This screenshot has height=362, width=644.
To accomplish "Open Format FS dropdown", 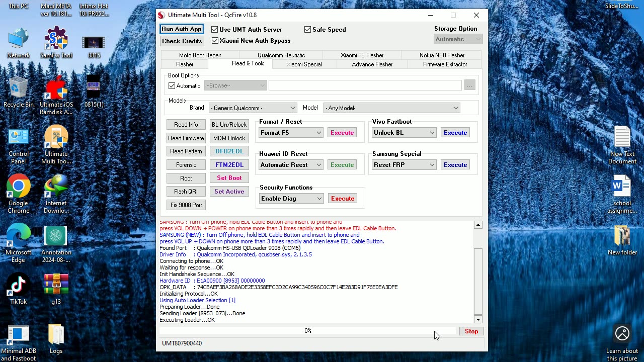I will [291, 133].
